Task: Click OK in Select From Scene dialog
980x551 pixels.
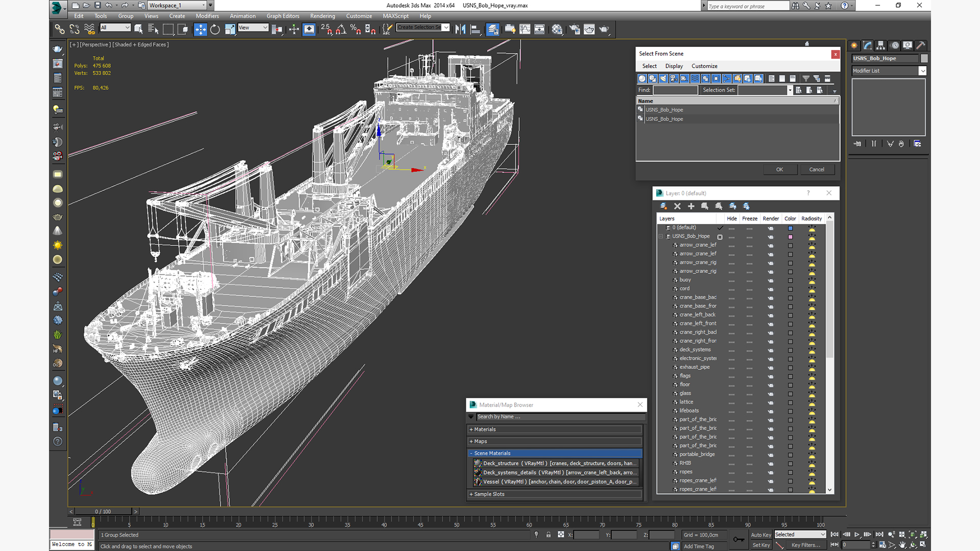Action: click(x=779, y=169)
